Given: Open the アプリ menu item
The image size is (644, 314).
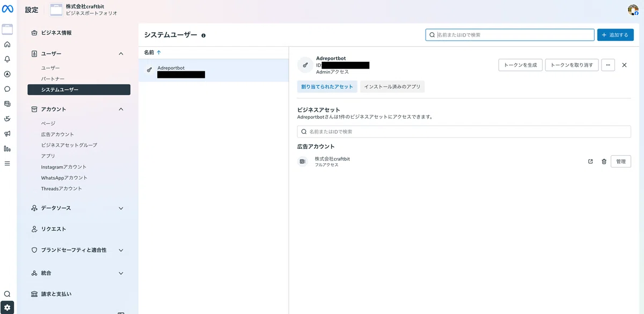Looking at the screenshot, I should click(x=48, y=156).
